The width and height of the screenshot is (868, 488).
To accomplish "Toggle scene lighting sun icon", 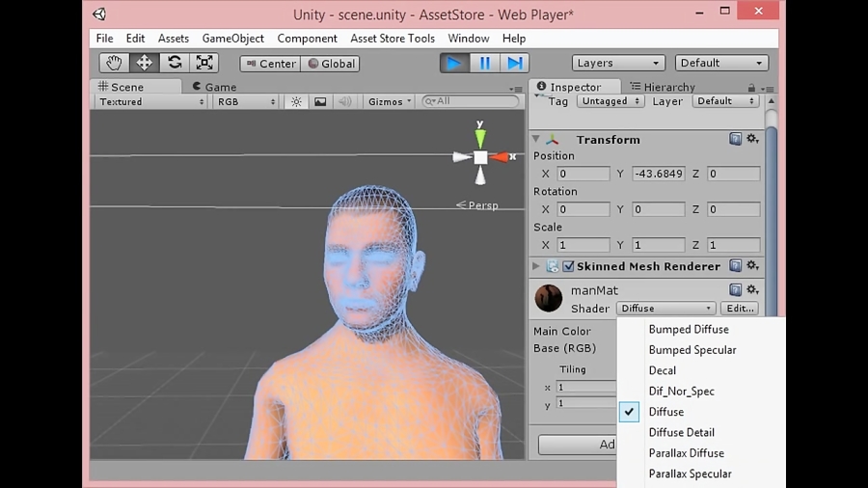I will (x=296, y=101).
